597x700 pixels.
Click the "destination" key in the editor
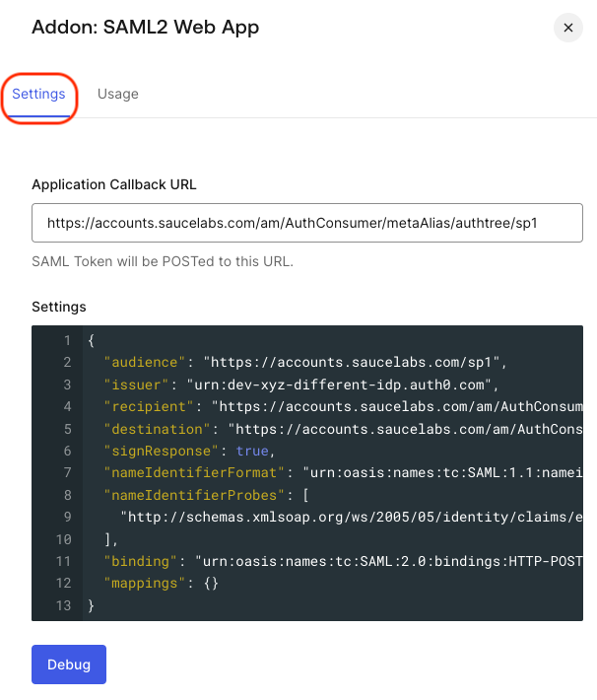160,429
